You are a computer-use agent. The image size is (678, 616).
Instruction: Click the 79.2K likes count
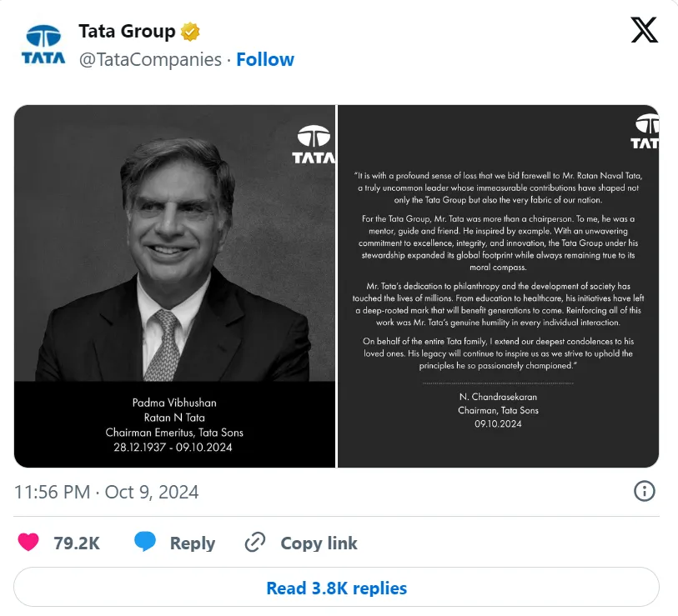[x=77, y=543]
